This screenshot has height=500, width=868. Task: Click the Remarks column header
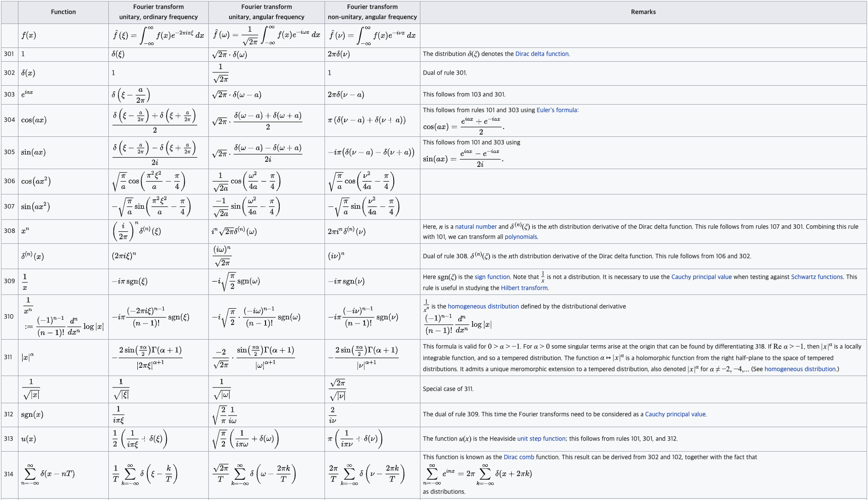(643, 12)
